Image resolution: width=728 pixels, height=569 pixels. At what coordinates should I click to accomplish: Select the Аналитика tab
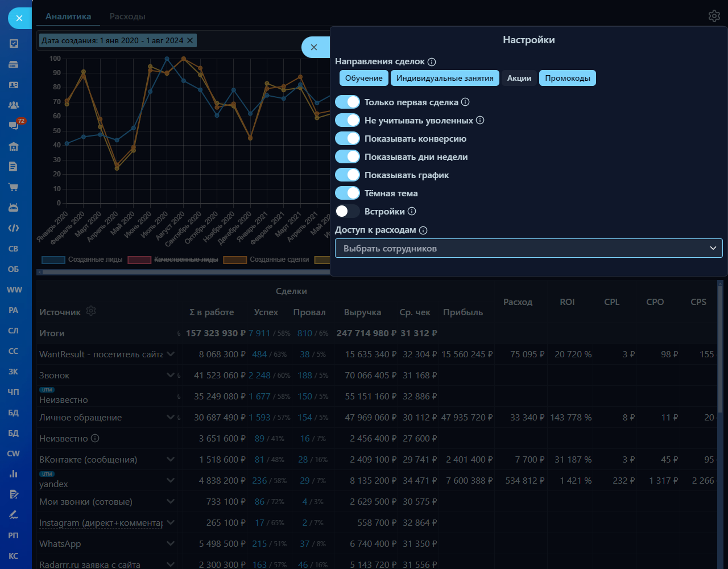[68, 17]
